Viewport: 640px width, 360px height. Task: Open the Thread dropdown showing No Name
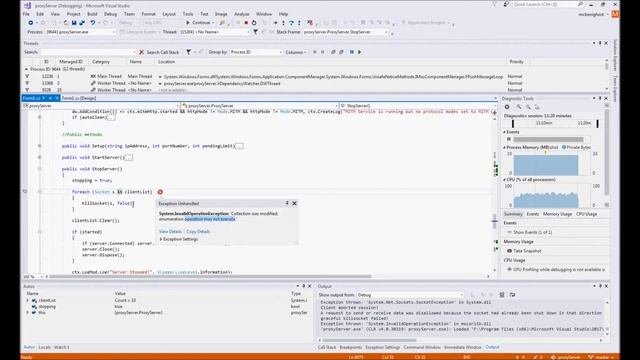point(215,32)
